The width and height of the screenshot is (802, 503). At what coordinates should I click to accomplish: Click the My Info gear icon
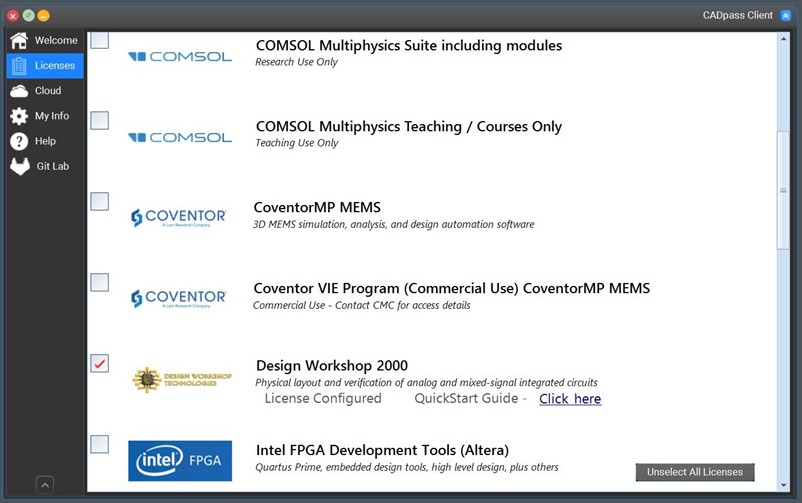point(19,116)
